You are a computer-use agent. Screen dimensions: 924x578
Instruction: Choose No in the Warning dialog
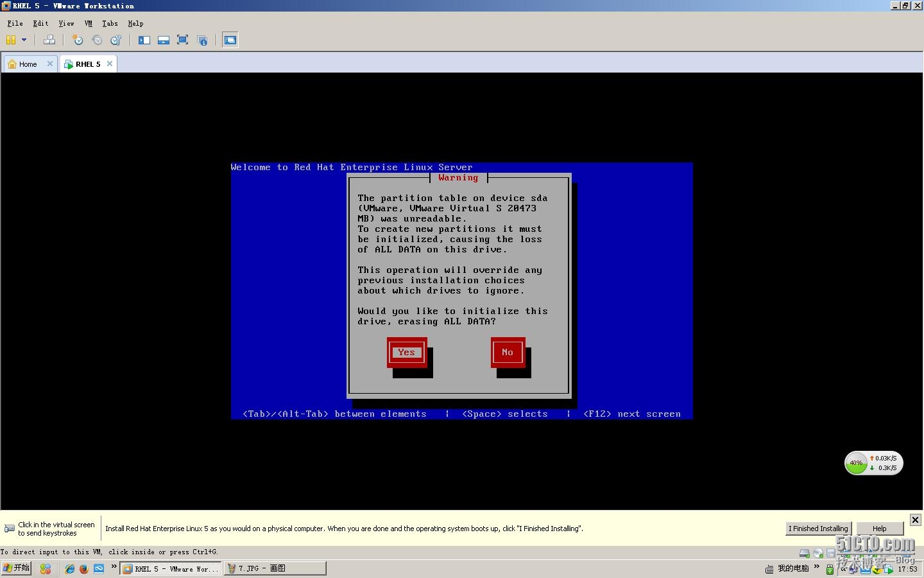click(x=508, y=352)
